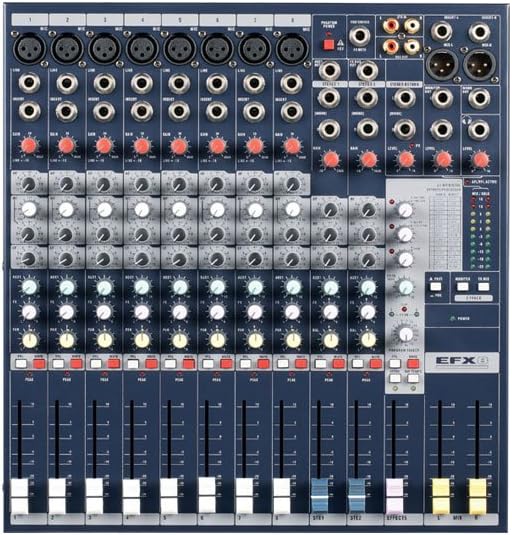Click the channel 5 yellow PAN knob
The image size is (512, 535).
(x=179, y=340)
